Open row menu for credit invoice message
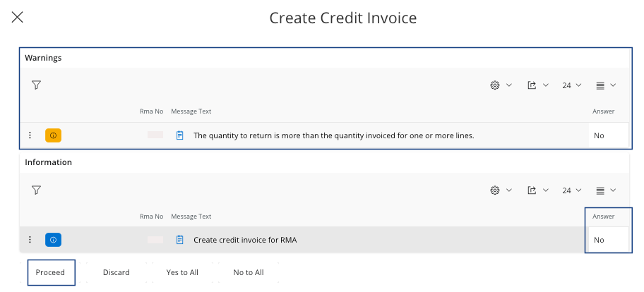This screenshot has width=644, height=292. 30,240
